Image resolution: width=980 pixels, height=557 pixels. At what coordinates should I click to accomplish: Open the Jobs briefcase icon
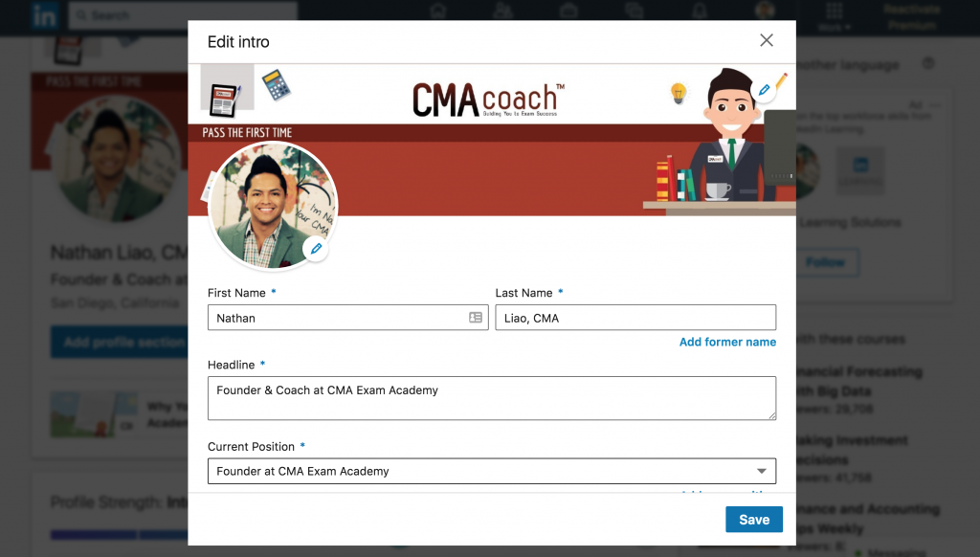568,11
